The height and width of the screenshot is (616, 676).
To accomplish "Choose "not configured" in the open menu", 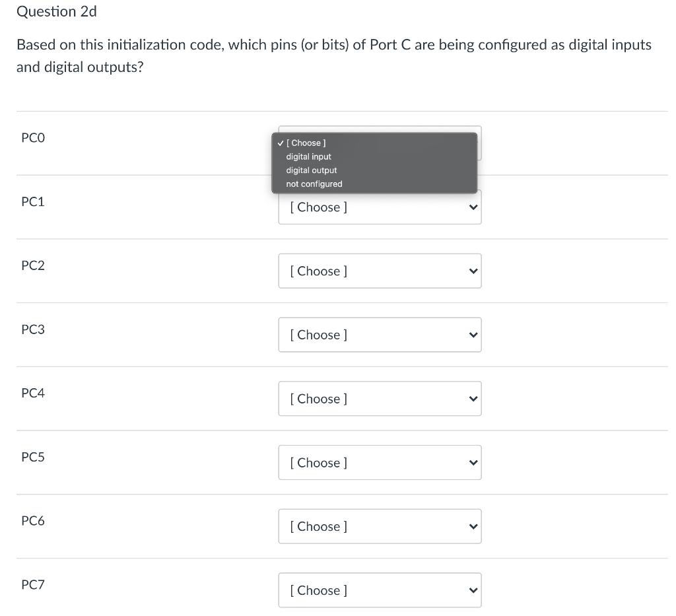I will (x=312, y=184).
